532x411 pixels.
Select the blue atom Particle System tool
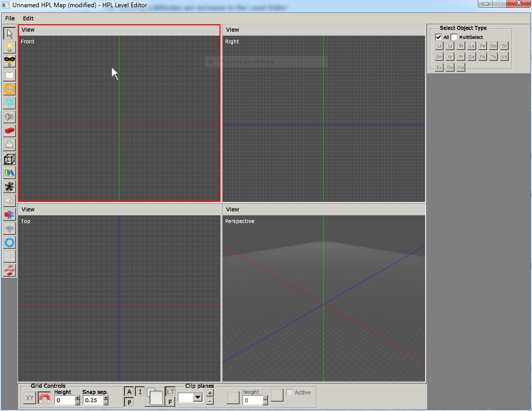click(9, 103)
